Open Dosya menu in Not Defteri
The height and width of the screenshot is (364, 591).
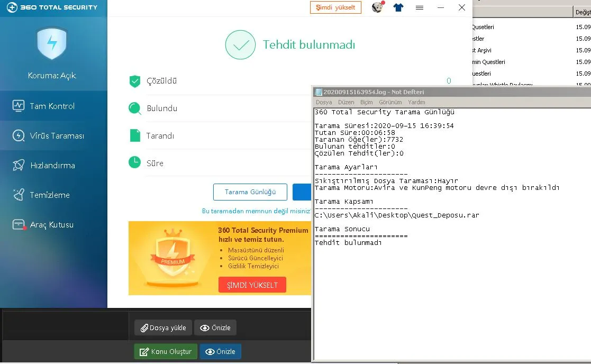(x=324, y=102)
